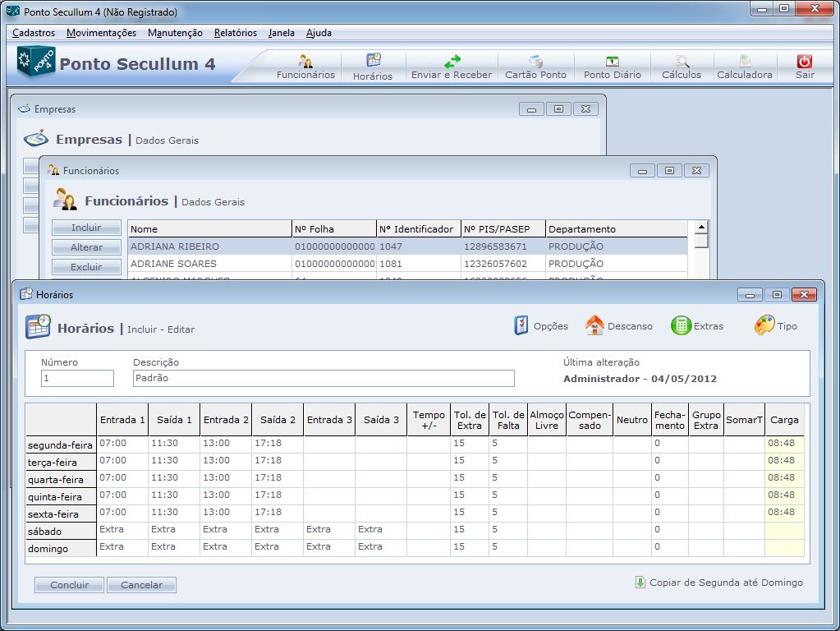Click the Grupo Extra column header
Image resolution: width=840 pixels, height=631 pixels.
(x=706, y=420)
